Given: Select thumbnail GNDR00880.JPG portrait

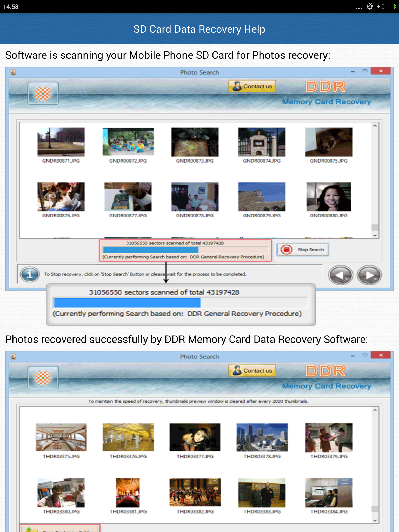Looking at the screenshot, I should [x=329, y=197].
